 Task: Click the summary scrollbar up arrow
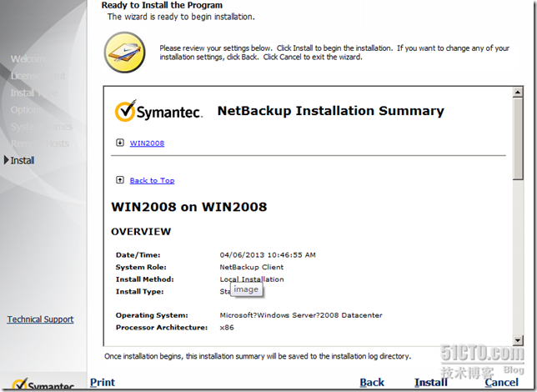518,93
